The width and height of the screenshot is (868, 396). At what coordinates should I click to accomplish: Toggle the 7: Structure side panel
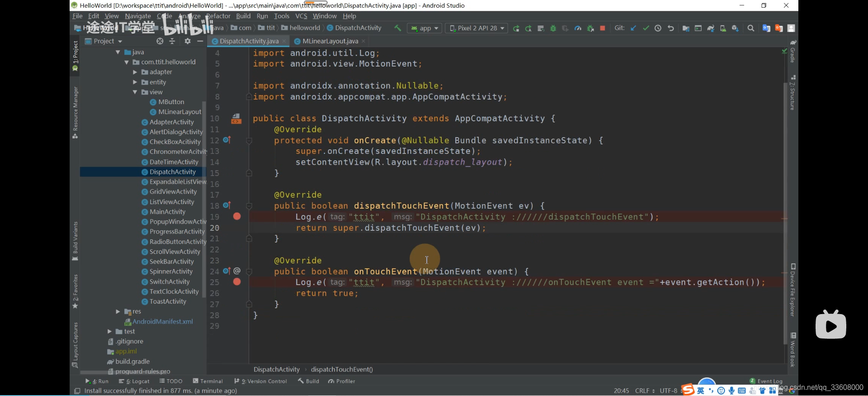pos(793,93)
